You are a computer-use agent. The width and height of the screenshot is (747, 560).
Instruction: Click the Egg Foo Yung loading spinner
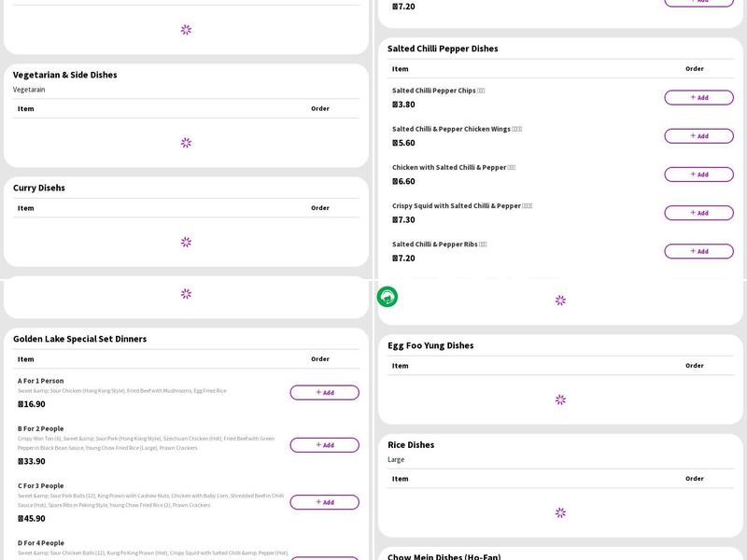(x=560, y=399)
